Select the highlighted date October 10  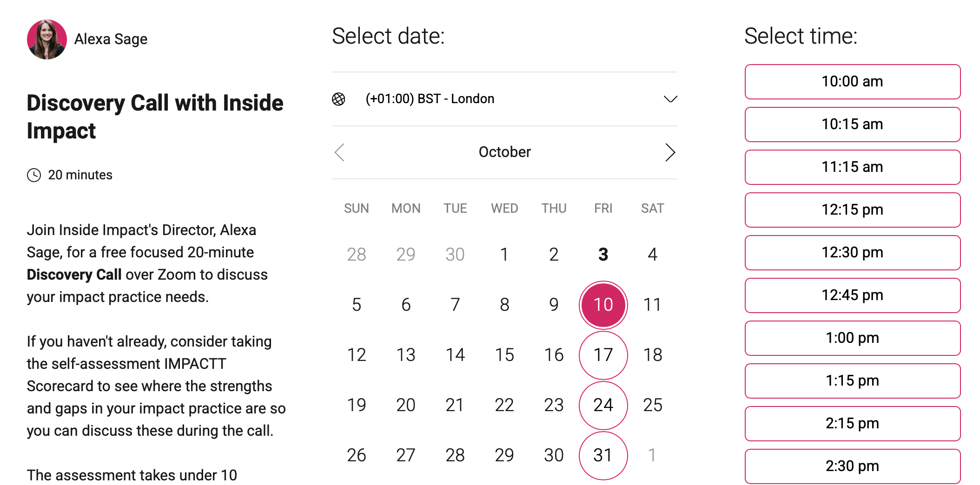(x=603, y=305)
